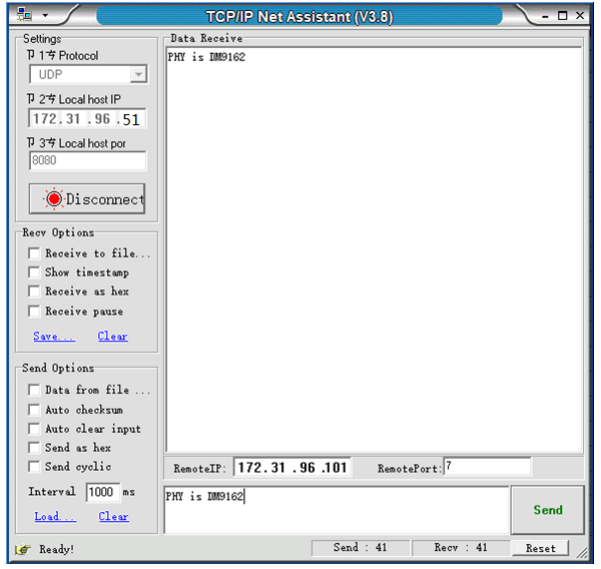Click the RemoteIP address field
Screen dimensions: 601x569
[x=292, y=467]
